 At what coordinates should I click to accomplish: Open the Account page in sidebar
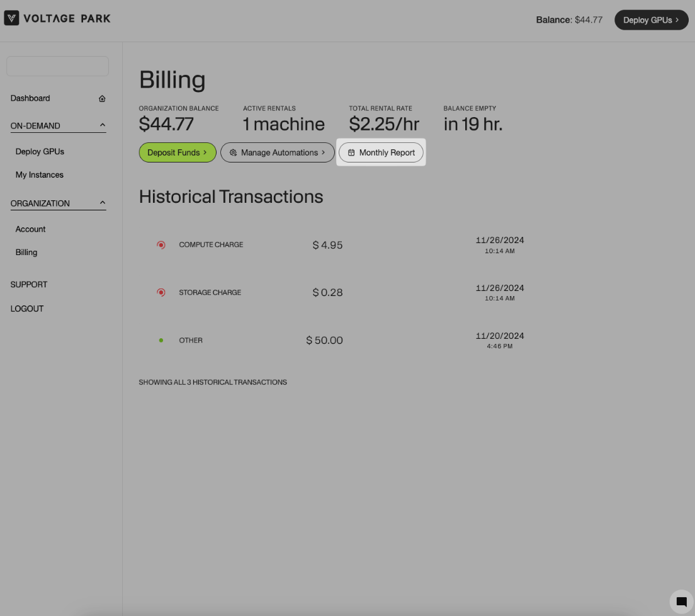pyautogui.click(x=31, y=229)
